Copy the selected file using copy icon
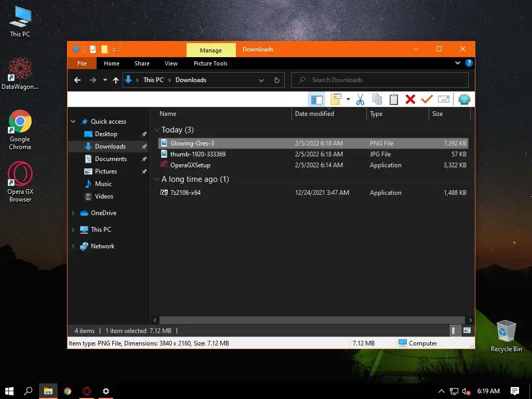This screenshot has height=399, width=532. (x=377, y=99)
